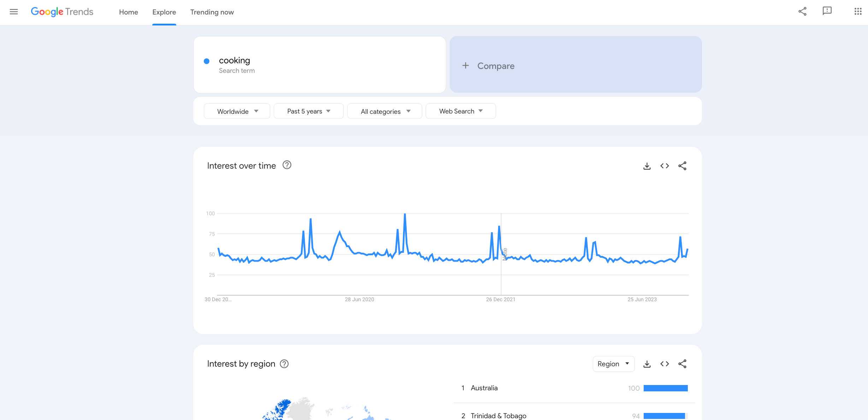The width and height of the screenshot is (868, 420).
Task: Switch to Trending now tab
Action: [x=212, y=12]
